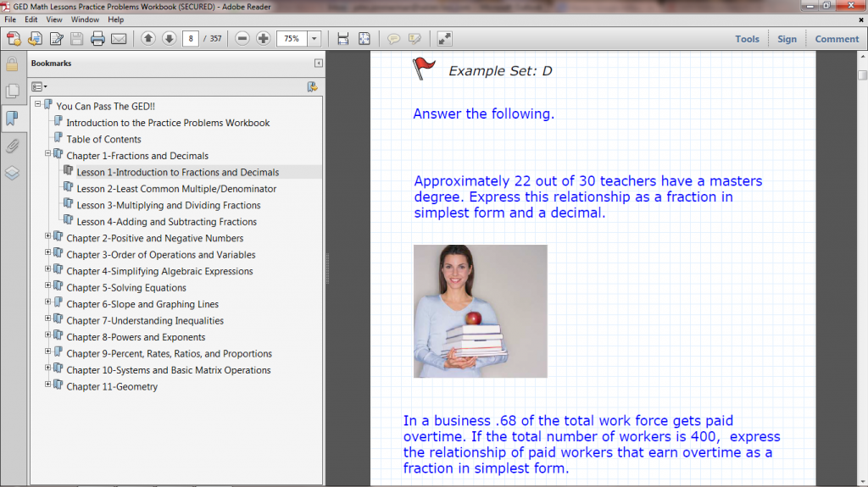
Task: Open Lesson 4-Adding and Subtracting Fractions
Action: pos(167,222)
